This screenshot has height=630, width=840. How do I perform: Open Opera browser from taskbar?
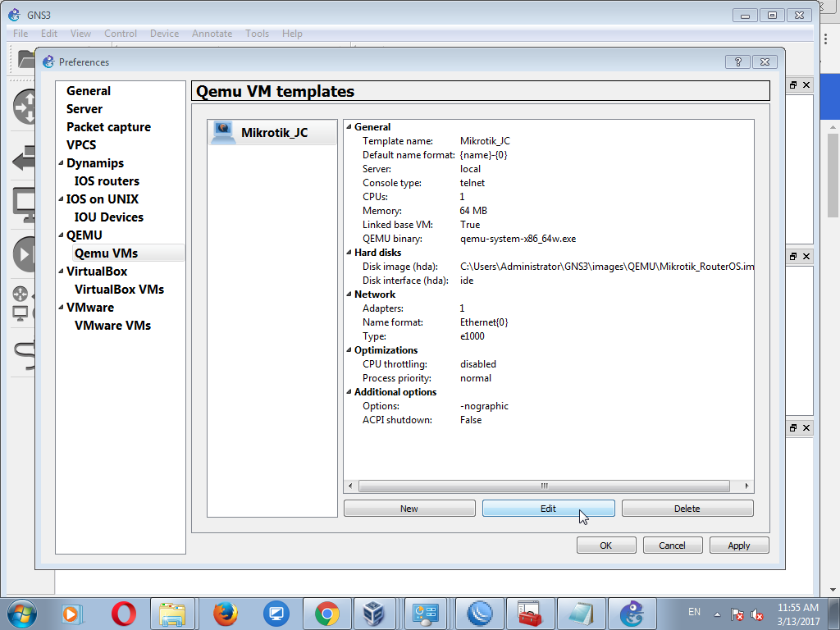pos(124,614)
